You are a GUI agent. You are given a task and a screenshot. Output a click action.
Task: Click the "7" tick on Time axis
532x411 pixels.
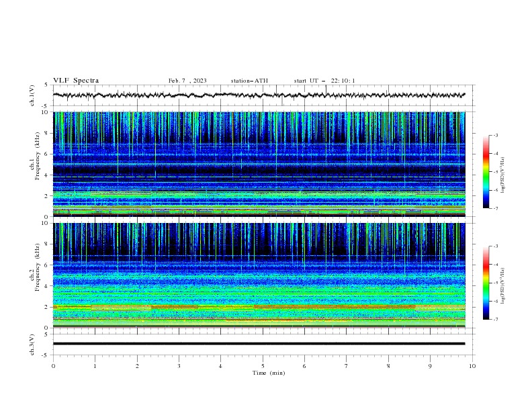click(x=347, y=366)
